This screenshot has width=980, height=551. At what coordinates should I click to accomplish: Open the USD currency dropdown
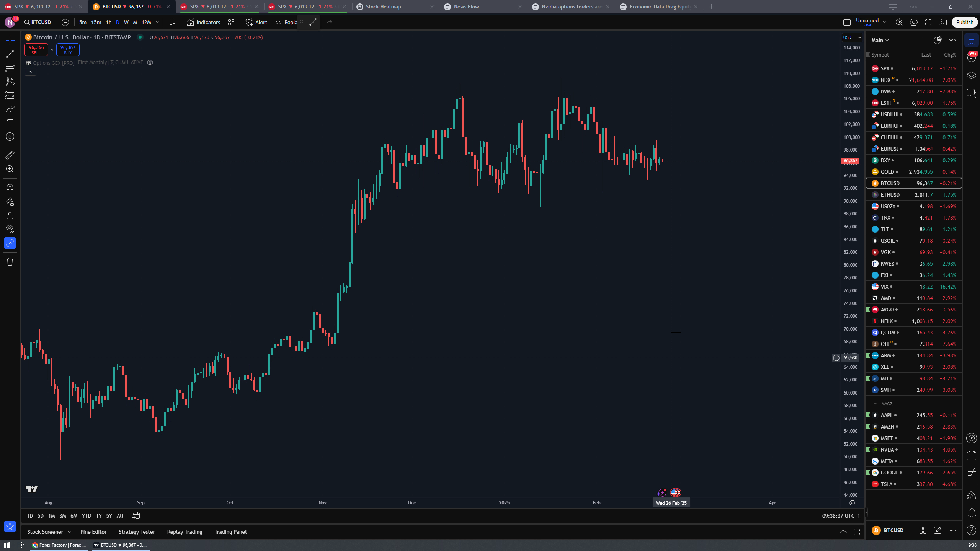click(851, 37)
